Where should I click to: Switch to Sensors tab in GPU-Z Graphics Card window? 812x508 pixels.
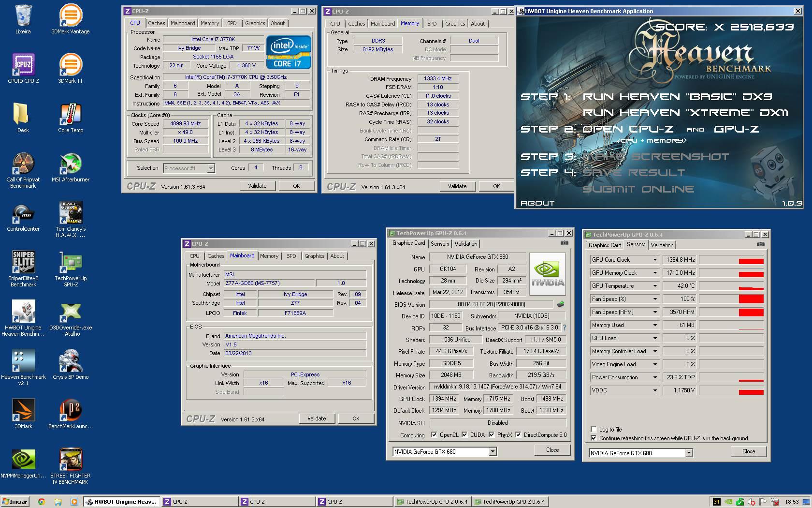440,244
